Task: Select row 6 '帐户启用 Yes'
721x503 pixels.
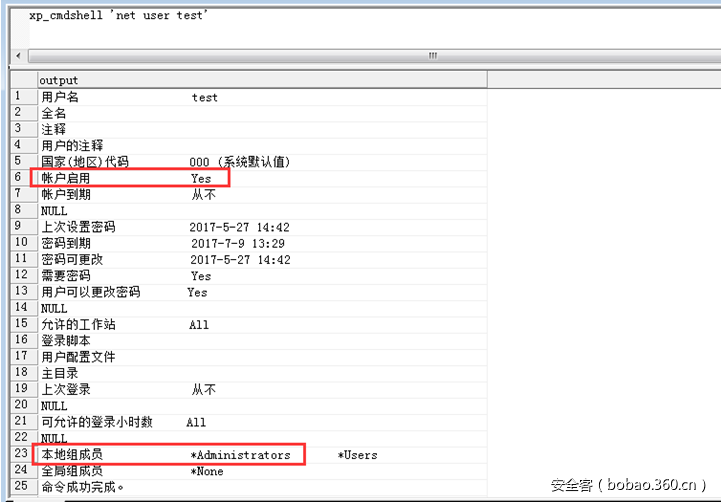Action: click(x=262, y=178)
